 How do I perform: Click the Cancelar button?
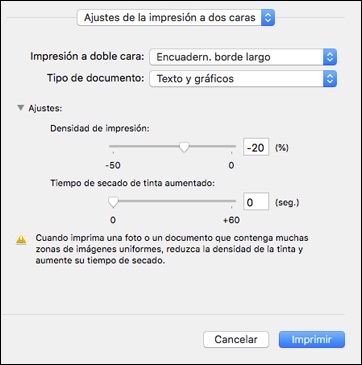click(x=236, y=340)
